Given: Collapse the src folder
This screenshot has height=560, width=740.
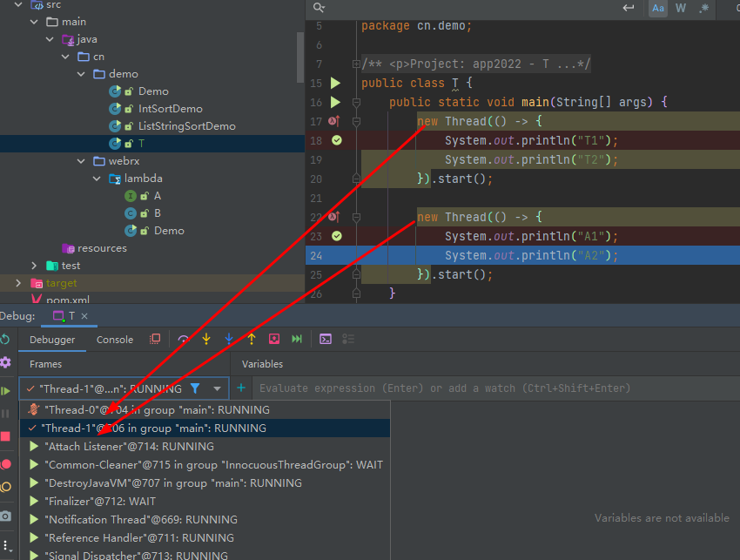Looking at the screenshot, I should point(18,4).
